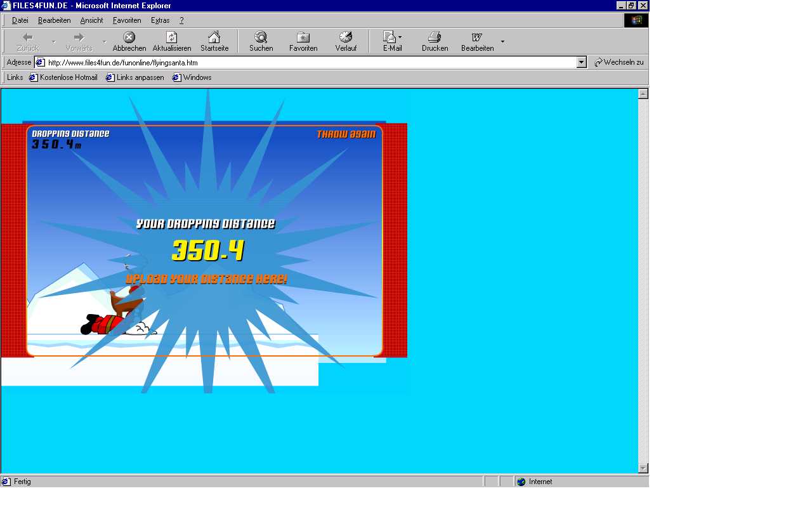Open the E-Mail dropdown arrow
Viewport: 812px width, 519px height.
click(400, 37)
